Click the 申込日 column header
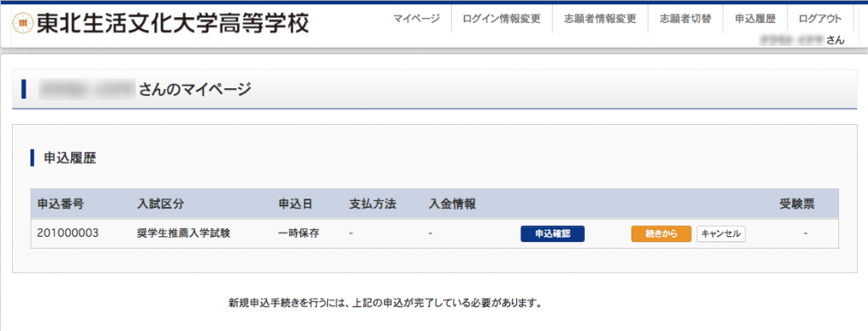 click(x=296, y=204)
